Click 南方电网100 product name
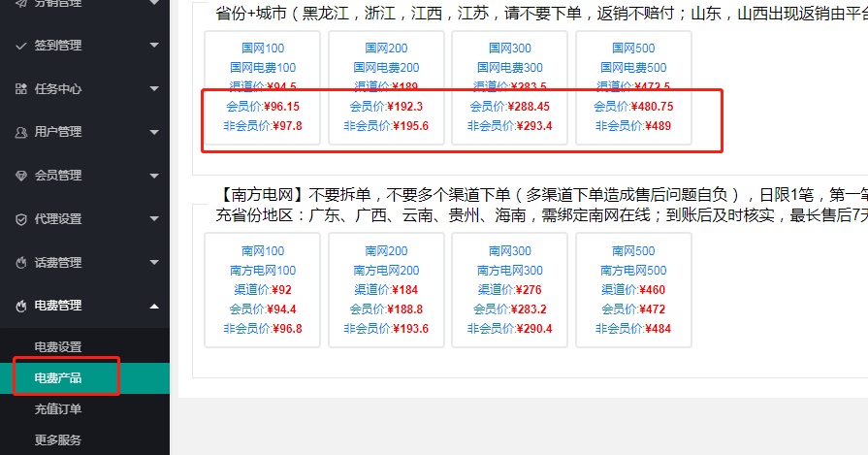Viewport: 868px width, 455px height. pos(263,270)
